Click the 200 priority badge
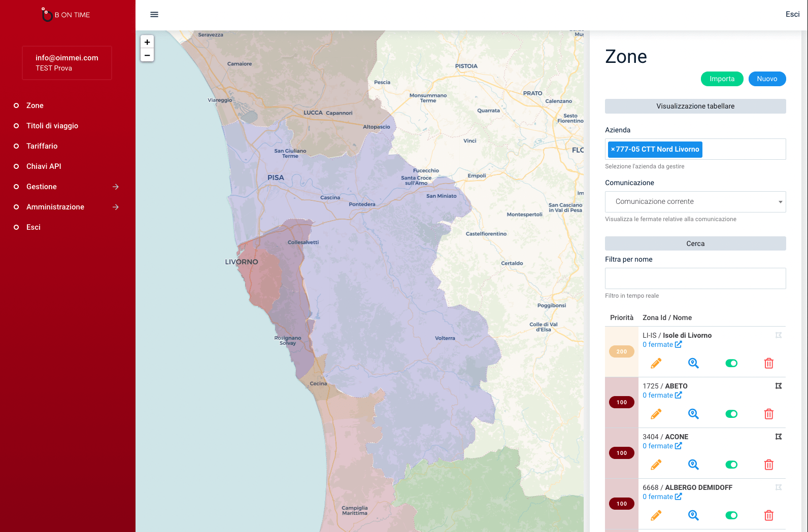This screenshot has width=808, height=532. (x=622, y=351)
